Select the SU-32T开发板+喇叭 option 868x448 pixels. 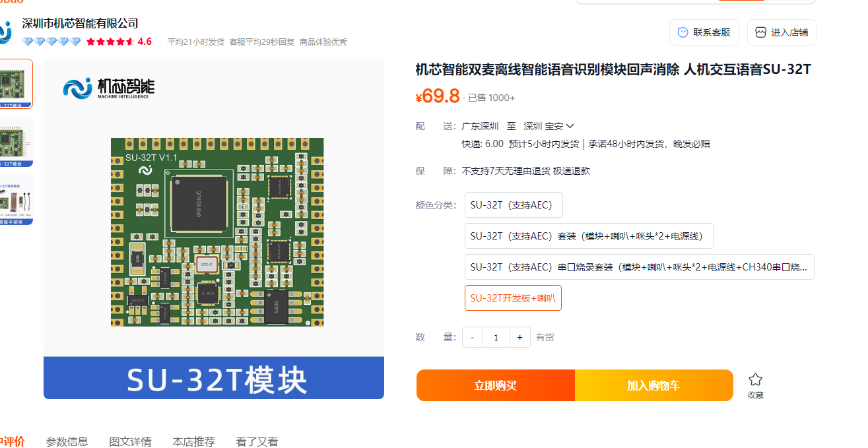pyautogui.click(x=513, y=298)
